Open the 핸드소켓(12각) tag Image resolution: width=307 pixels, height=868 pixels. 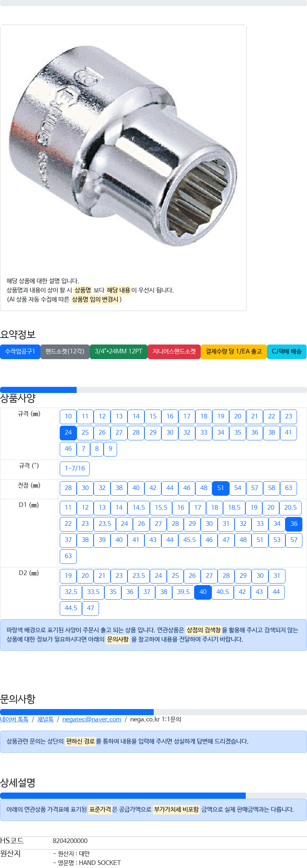pyautogui.click(x=65, y=351)
